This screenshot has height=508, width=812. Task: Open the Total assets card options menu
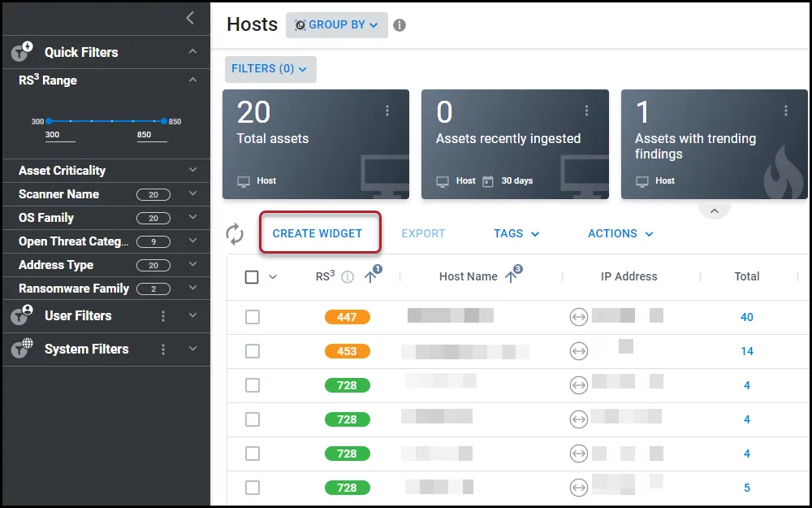(x=387, y=111)
